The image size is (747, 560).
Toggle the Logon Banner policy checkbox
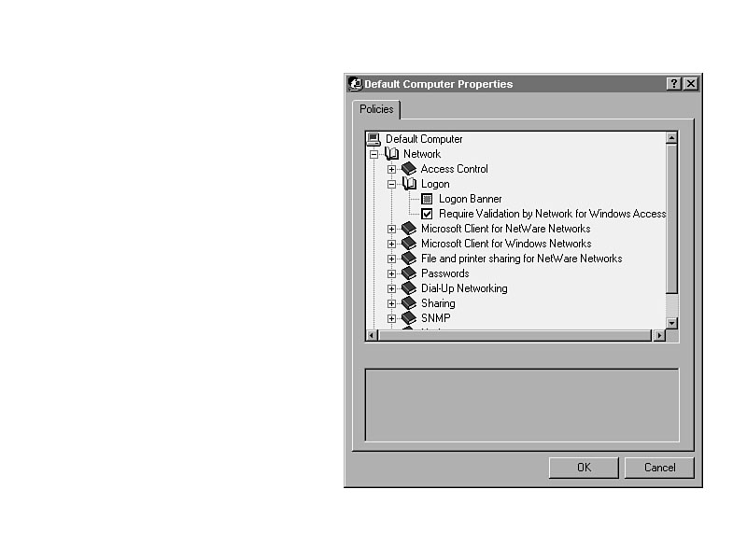click(x=428, y=199)
